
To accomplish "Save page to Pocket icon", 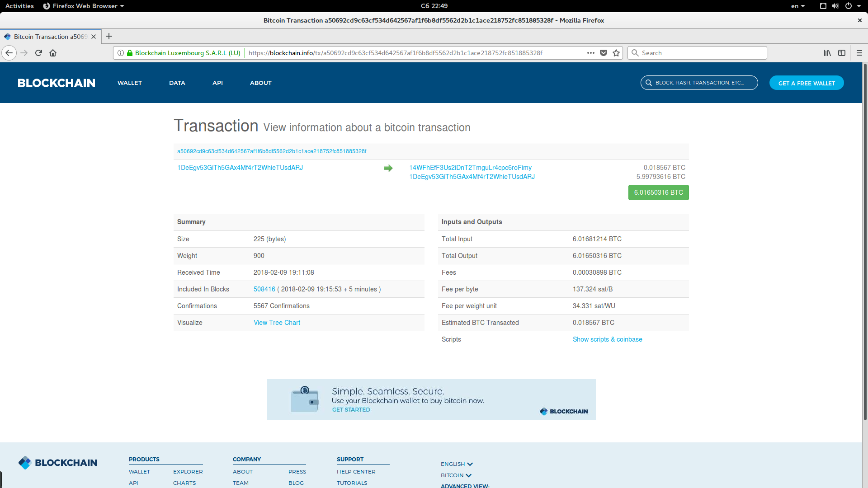I will pos(604,53).
